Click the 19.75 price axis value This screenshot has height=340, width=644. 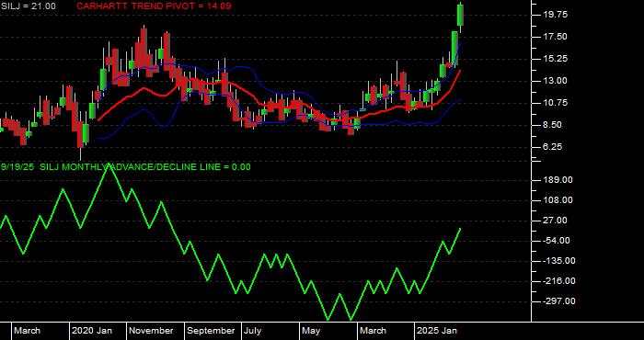pos(555,15)
